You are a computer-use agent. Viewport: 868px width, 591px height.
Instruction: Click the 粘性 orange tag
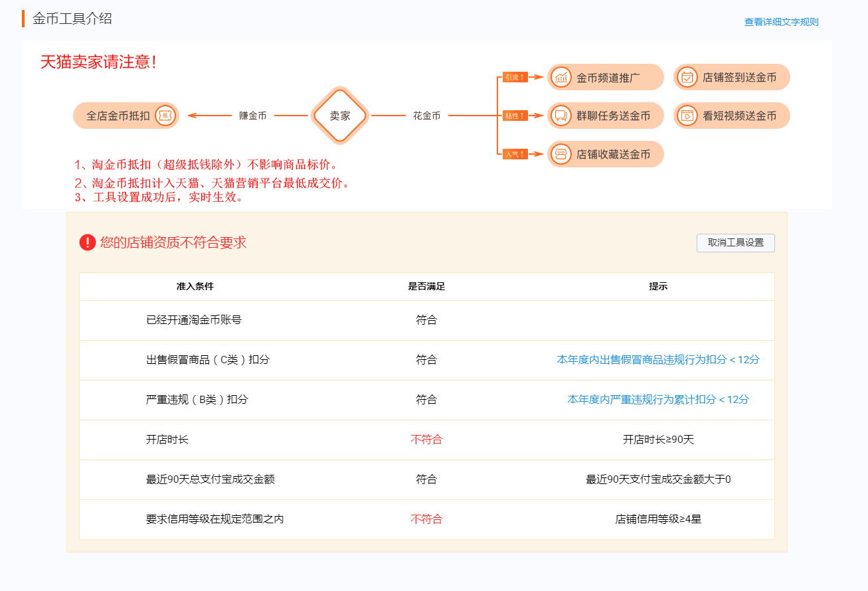515,116
